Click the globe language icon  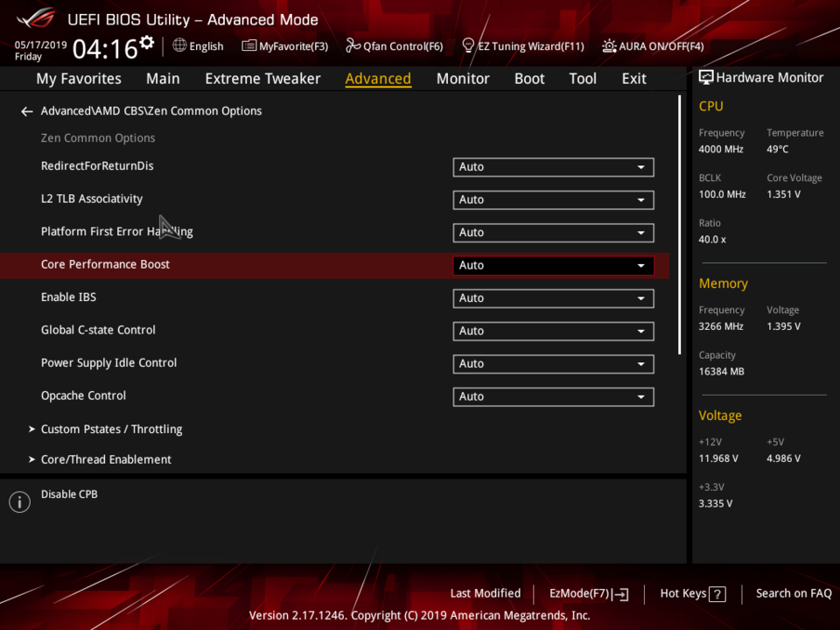[179, 45]
